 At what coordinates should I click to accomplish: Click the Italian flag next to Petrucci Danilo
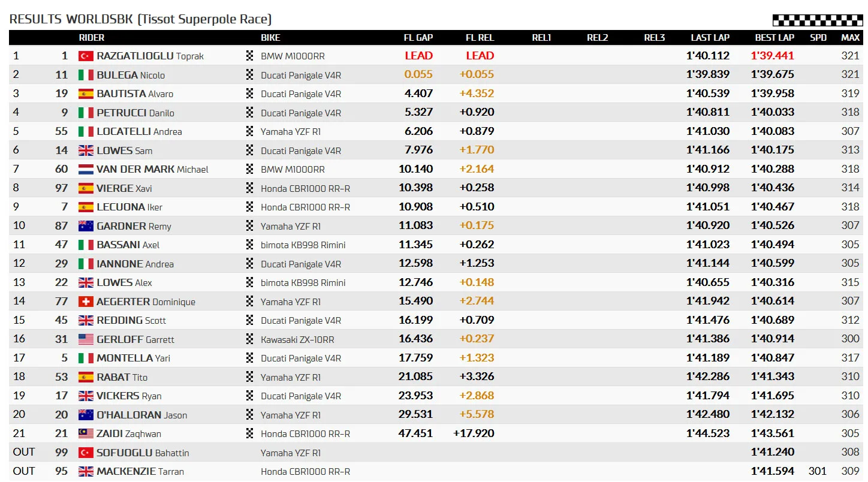pos(86,113)
